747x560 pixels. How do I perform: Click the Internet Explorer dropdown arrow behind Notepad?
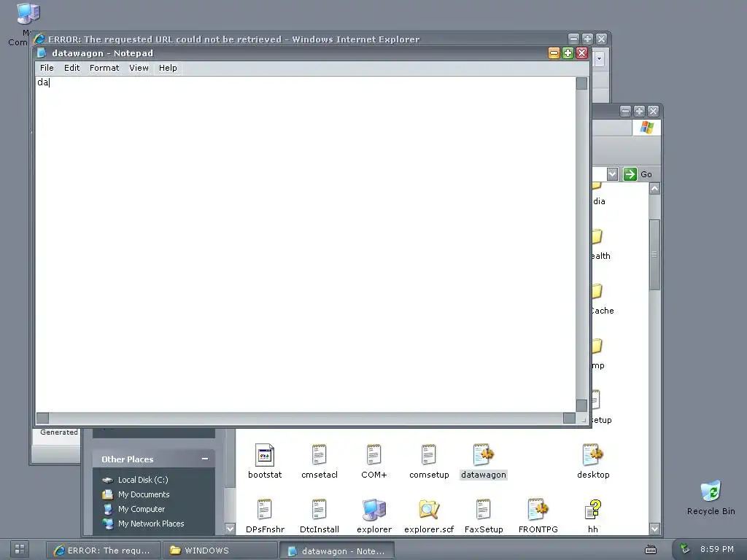tap(599, 59)
